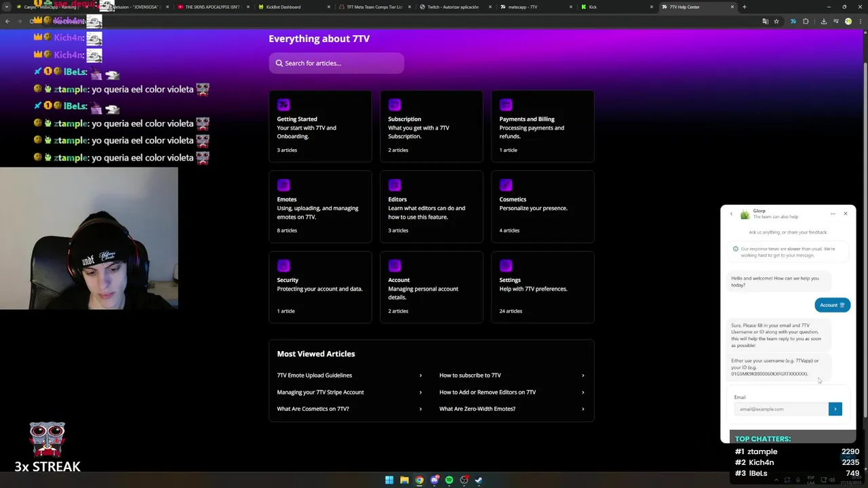The width and height of the screenshot is (868, 488).
Task: Click the search magnifier icon
Action: [279, 63]
